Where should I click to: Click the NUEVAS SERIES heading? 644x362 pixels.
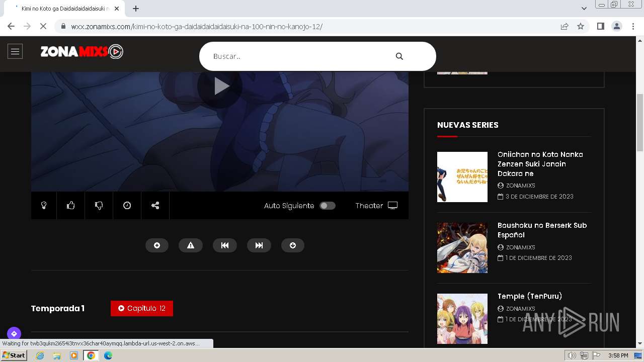pos(468,125)
